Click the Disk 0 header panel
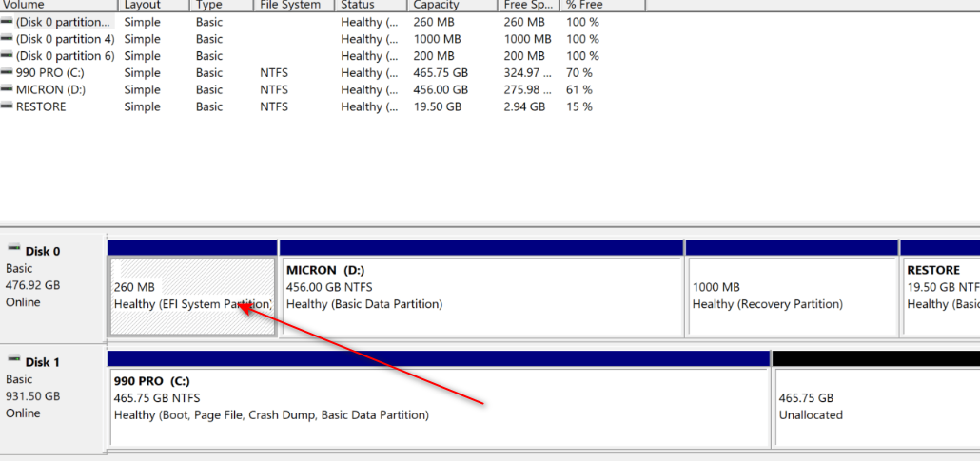This screenshot has height=461, width=980. pos(51,288)
